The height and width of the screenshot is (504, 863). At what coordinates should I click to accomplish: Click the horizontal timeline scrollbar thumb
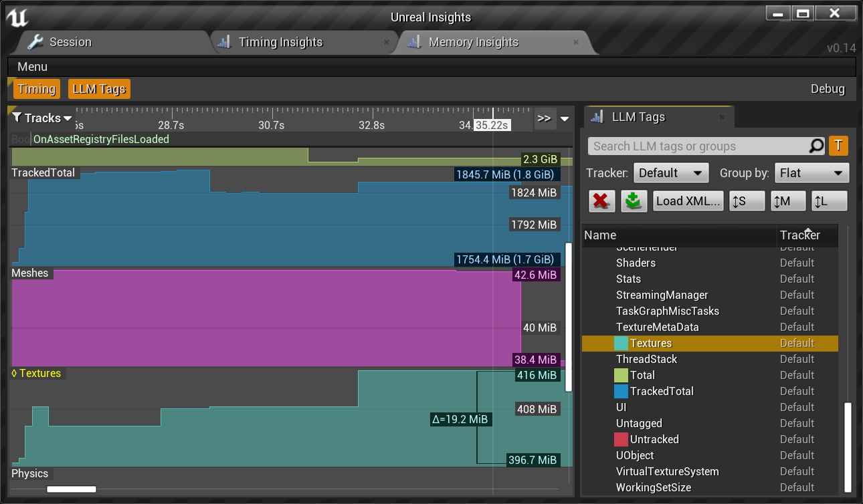[x=72, y=489]
